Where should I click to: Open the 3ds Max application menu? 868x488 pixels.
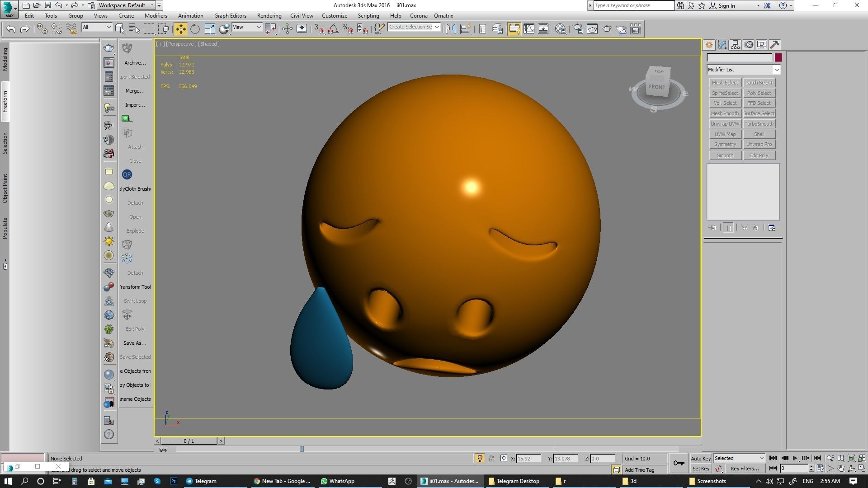click(9, 9)
